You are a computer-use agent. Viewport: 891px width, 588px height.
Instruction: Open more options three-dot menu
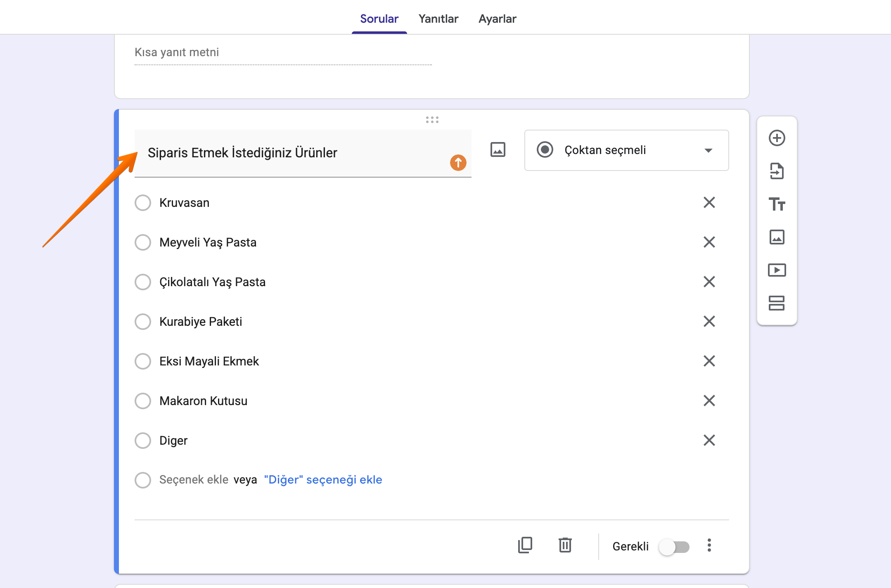(x=709, y=545)
